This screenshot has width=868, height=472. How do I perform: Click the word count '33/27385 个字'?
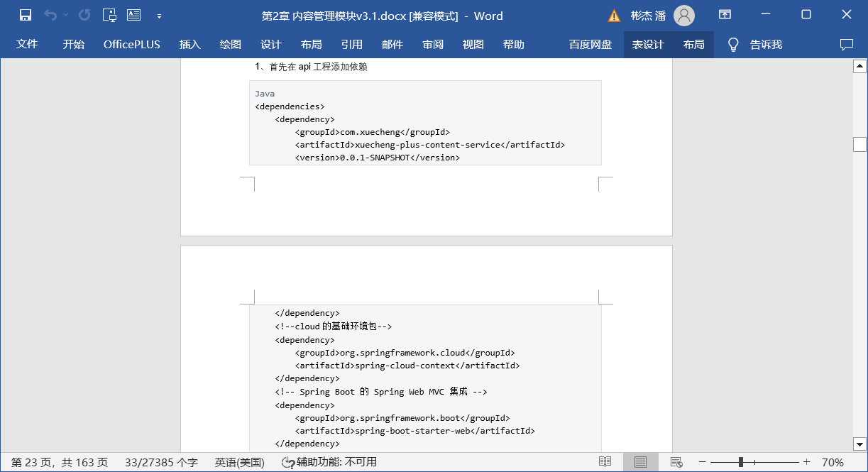click(x=161, y=463)
